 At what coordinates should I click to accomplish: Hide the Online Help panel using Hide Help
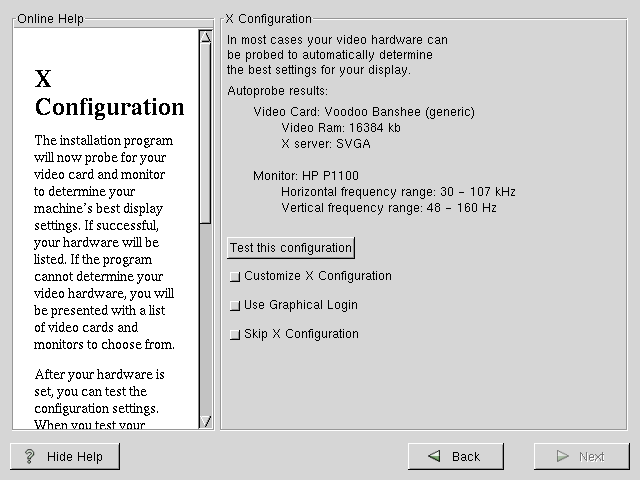(65, 456)
